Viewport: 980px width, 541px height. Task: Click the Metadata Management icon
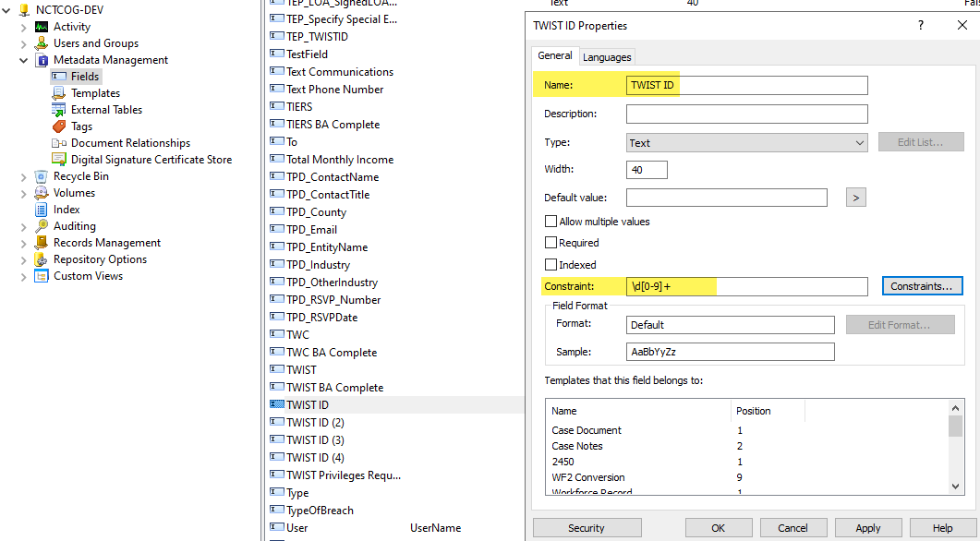42,60
